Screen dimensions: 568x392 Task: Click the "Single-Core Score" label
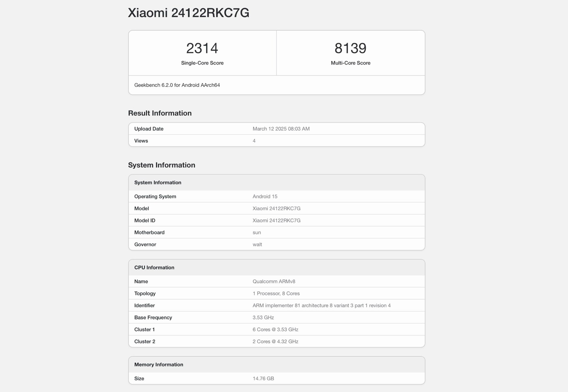pos(202,63)
